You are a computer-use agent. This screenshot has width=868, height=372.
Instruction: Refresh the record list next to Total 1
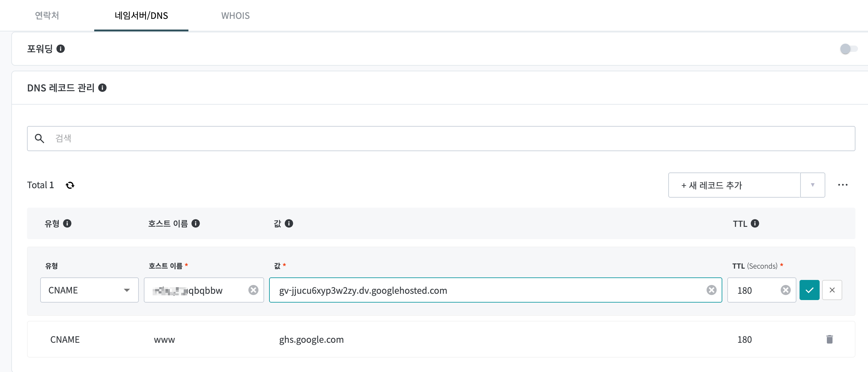(70, 185)
